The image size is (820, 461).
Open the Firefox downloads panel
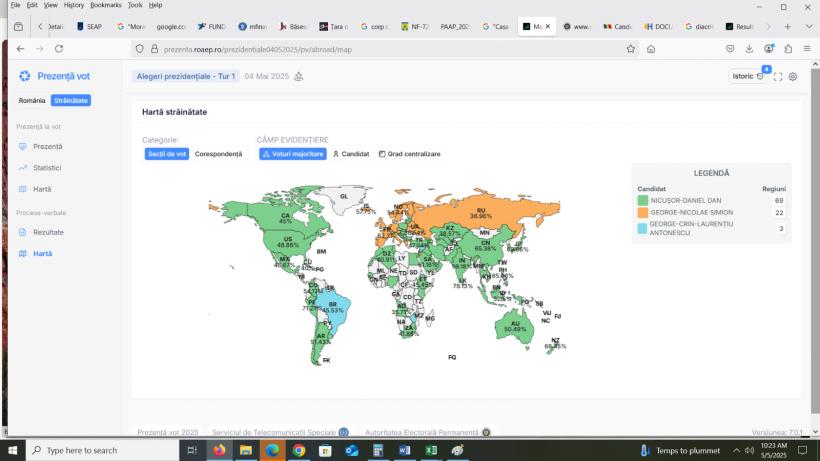click(x=749, y=49)
